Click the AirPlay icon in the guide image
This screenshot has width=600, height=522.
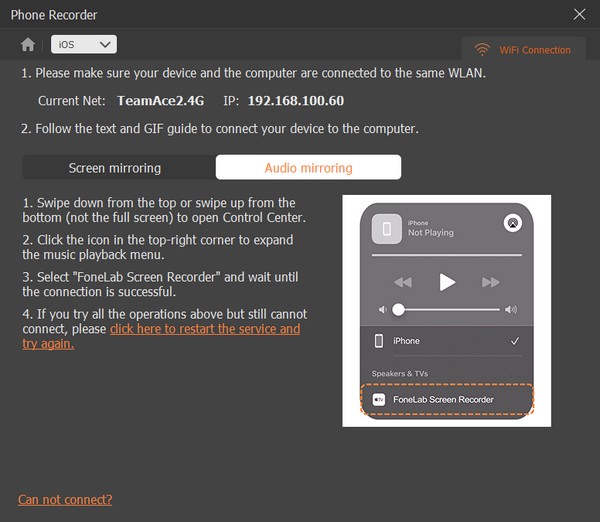pyautogui.click(x=512, y=223)
